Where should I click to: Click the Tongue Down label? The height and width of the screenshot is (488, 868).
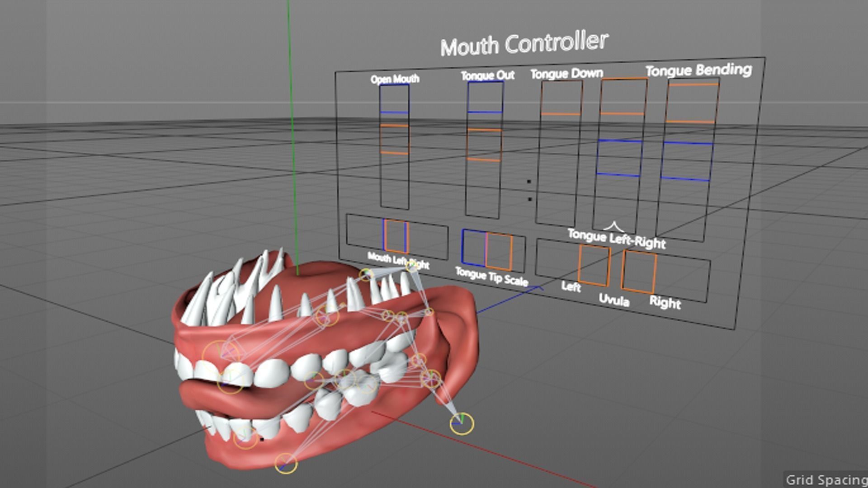tap(566, 73)
